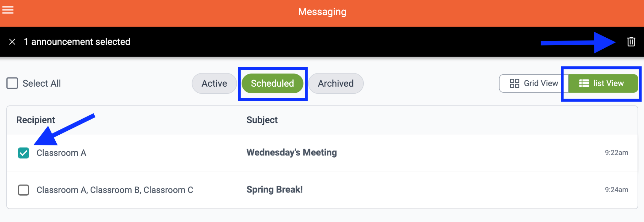Check the Select All checkbox
The image size is (644, 222).
pyautogui.click(x=12, y=84)
